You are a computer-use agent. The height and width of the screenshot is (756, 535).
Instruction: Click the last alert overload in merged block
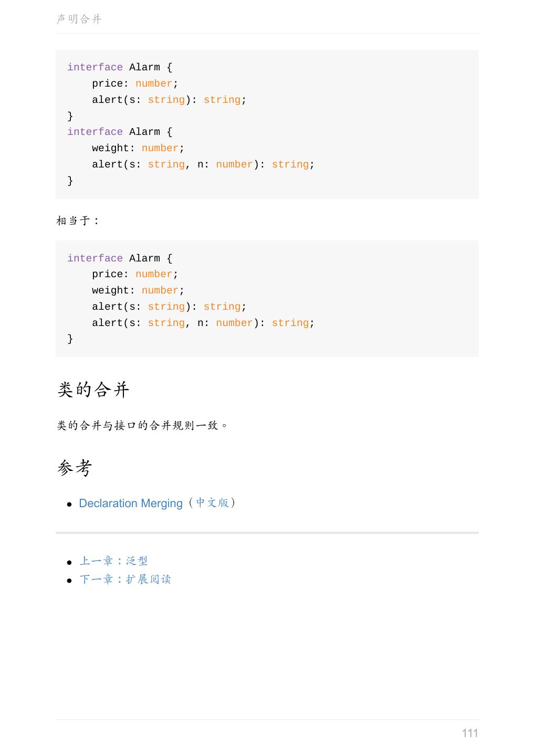[x=203, y=323]
